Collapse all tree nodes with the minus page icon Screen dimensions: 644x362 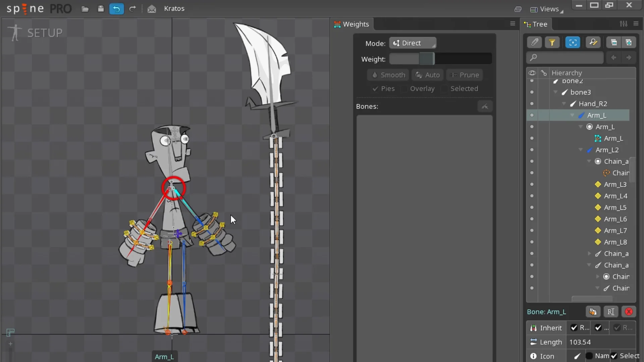pyautogui.click(x=614, y=42)
